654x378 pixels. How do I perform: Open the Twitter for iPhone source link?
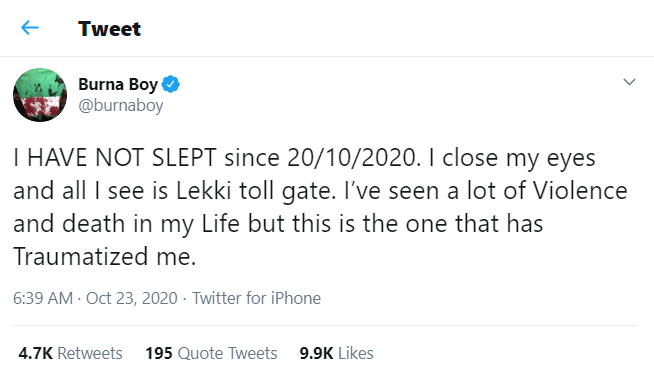tap(257, 298)
